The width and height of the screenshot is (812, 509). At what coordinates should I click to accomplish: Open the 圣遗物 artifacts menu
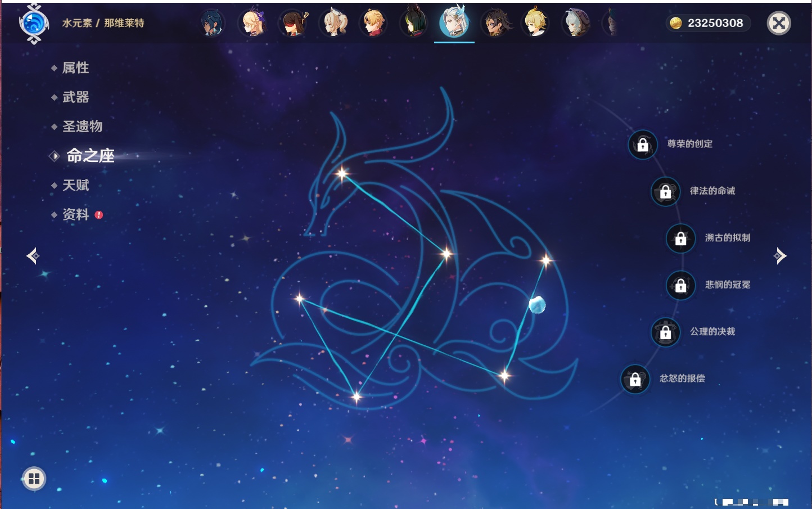(x=82, y=127)
